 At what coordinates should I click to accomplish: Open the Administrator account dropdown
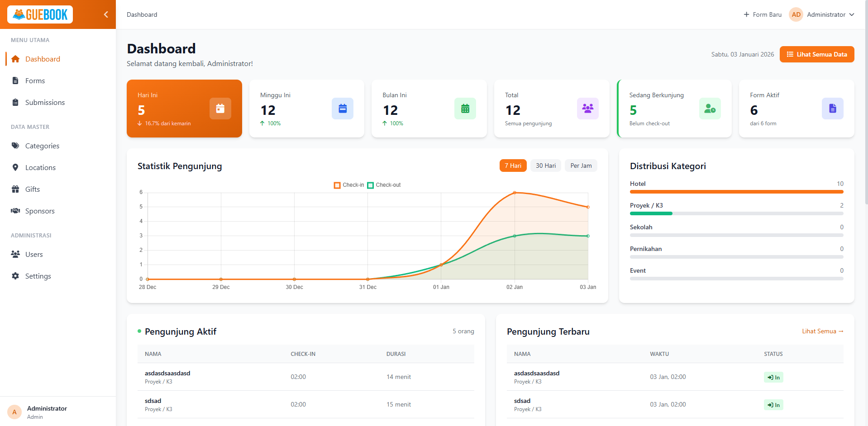pyautogui.click(x=822, y=14)
